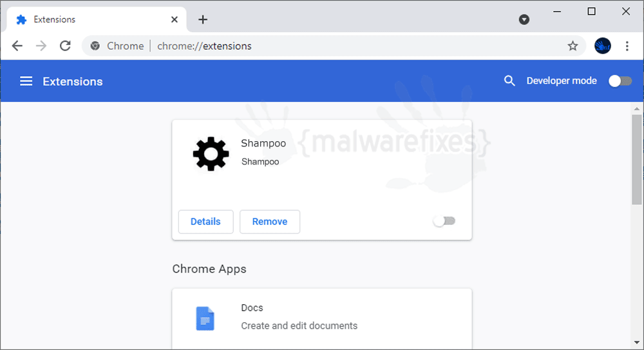Click the scrollbar up arrow
The image size is (644, 350).
[637, 108]
